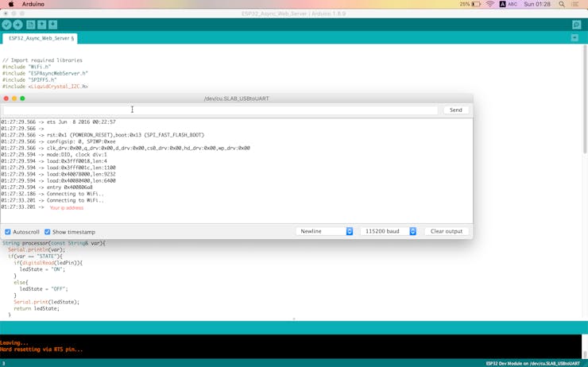
Task: Minimize the serial monitor with yellow button
Action: 14,99
